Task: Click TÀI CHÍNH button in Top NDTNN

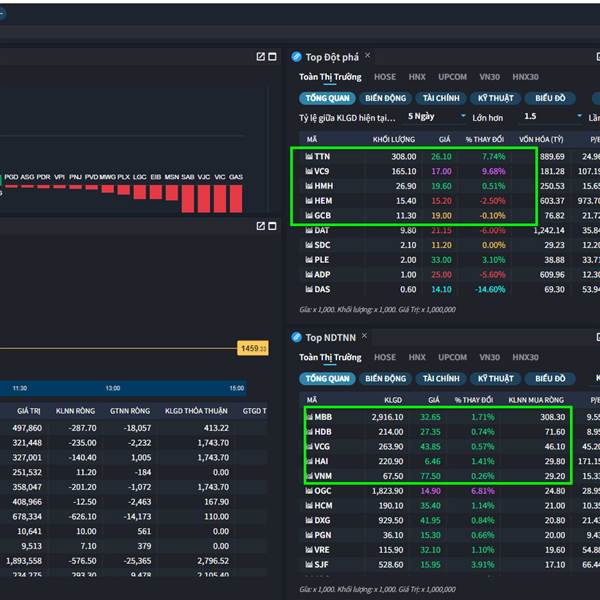Action: click(x=441, y=379)
